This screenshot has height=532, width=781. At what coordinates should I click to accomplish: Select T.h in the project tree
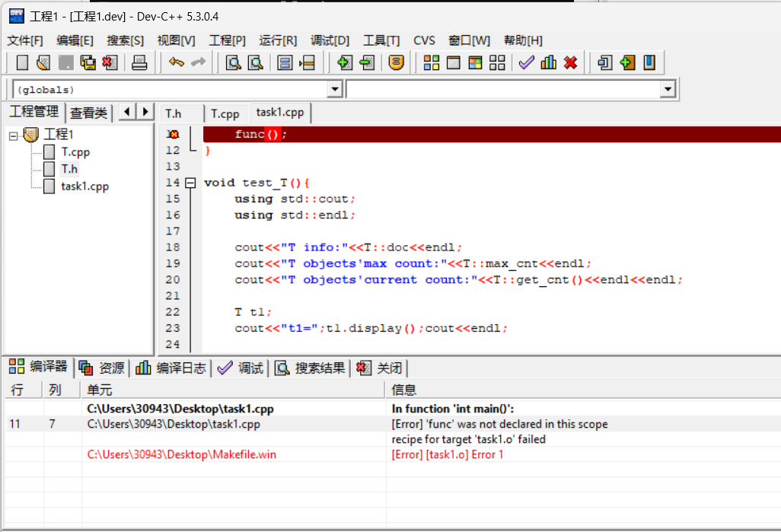pos(69,170)
